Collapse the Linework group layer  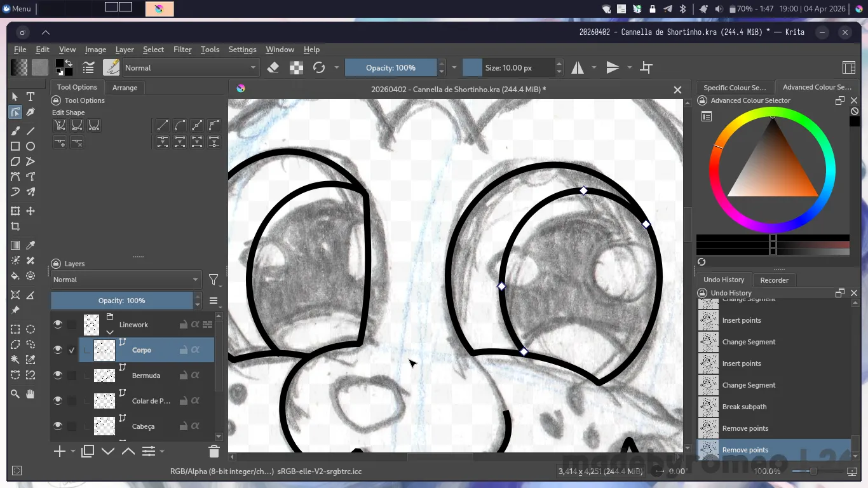pyautogui.click(x=110, y=332)
